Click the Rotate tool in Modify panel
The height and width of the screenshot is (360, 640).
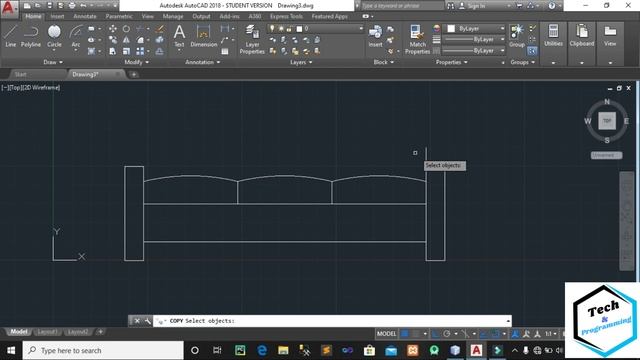coord(126,29)
